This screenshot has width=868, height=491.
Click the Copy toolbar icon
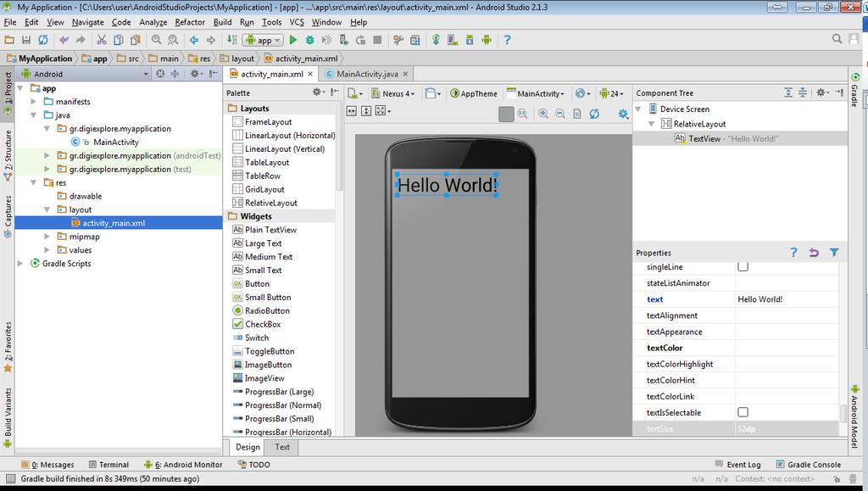point(118,40)
